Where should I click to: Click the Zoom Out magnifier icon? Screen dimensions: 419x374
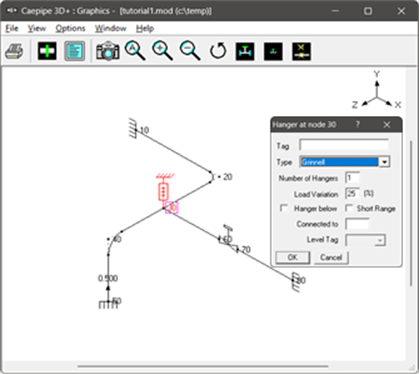point(190,51)
